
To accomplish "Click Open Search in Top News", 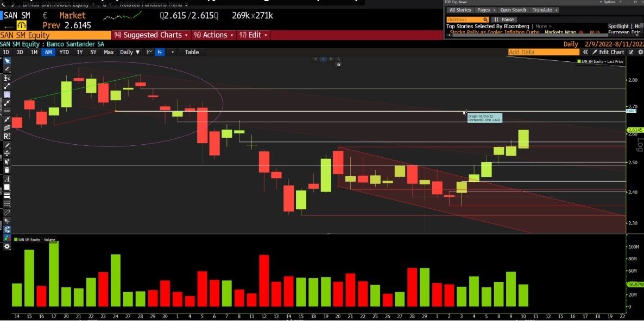I will pyautogui.click(x=513, y=10).
